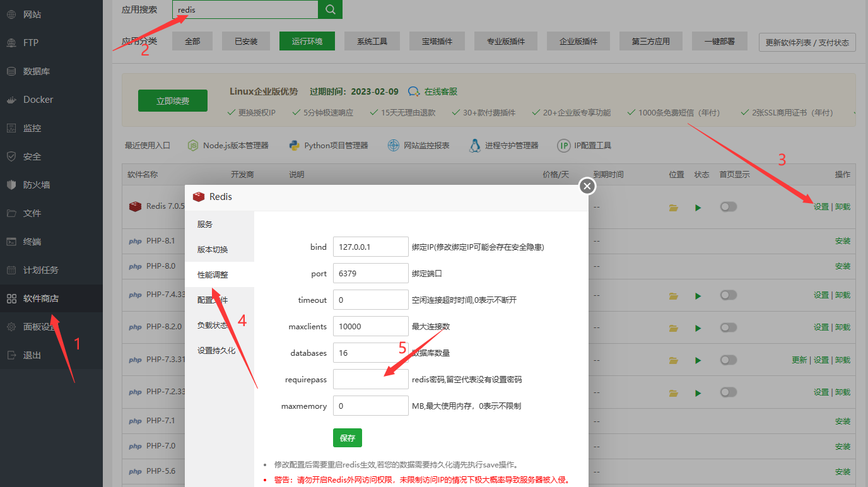Viewport: 868px width, 487px height.
Task: Filter by 已安装 category
Action: 246,41
